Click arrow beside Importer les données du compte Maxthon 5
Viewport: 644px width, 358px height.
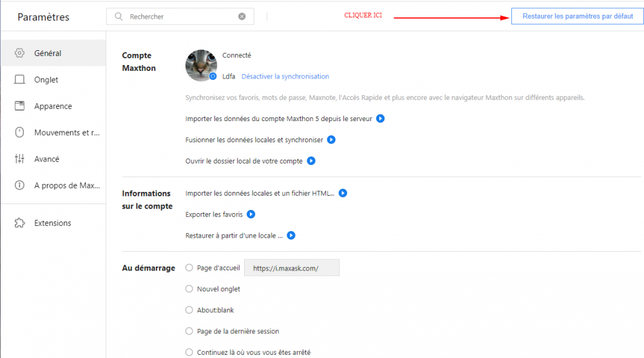381,118
